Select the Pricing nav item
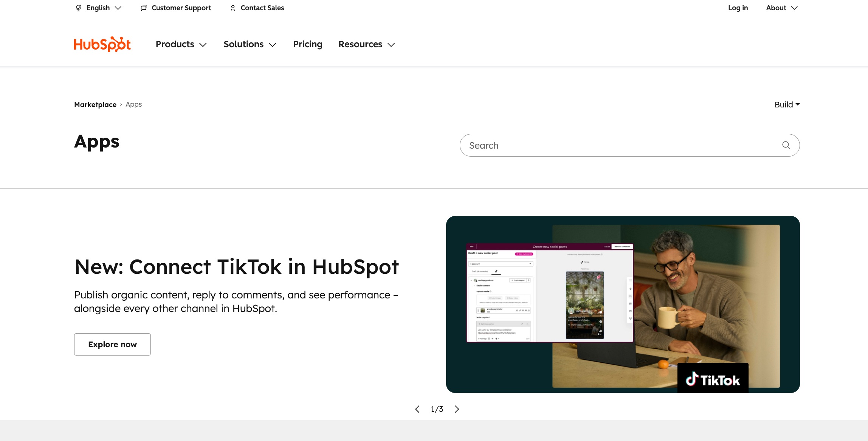This screenshot has width=868, height=441. [x=307, y=44]
